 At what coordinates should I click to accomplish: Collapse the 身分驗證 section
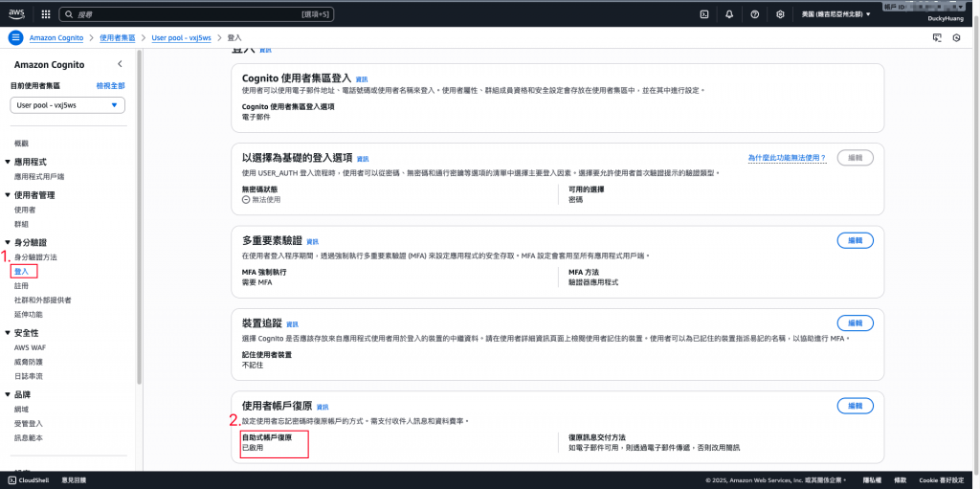tap(8, 242)
